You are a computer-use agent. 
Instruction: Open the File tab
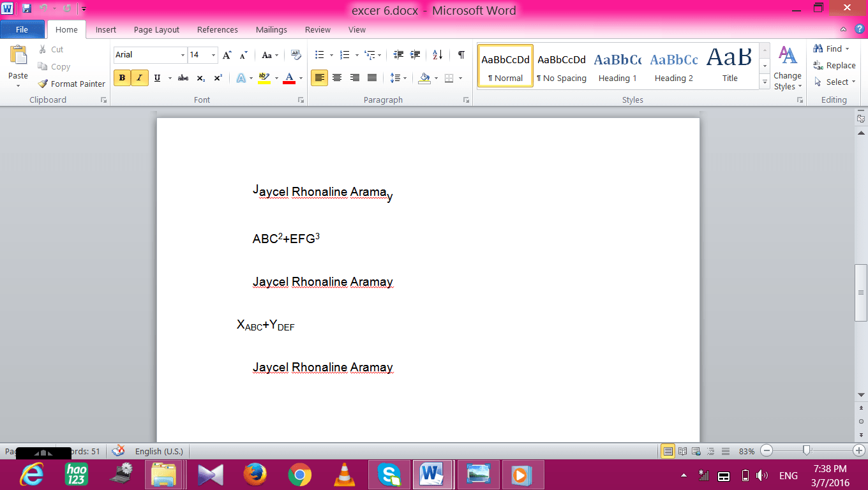pos(22,29)
